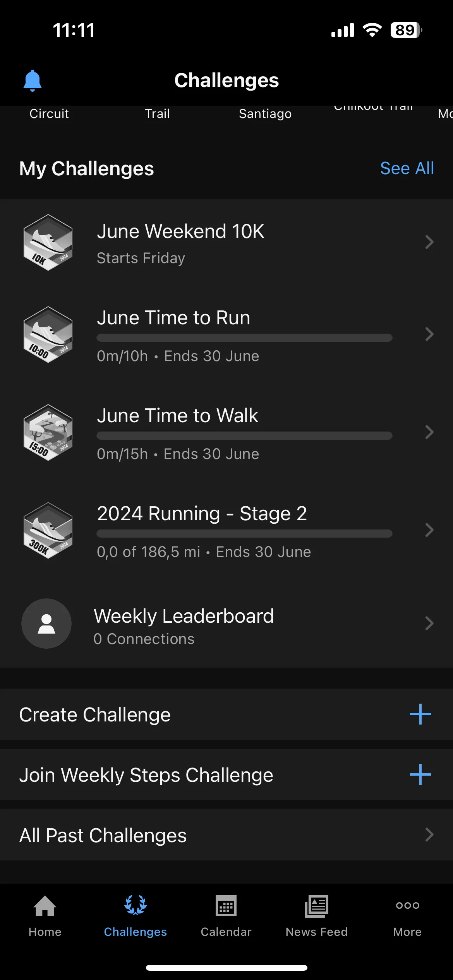Tap the June Time to Run badge

(x=48, y=334)
